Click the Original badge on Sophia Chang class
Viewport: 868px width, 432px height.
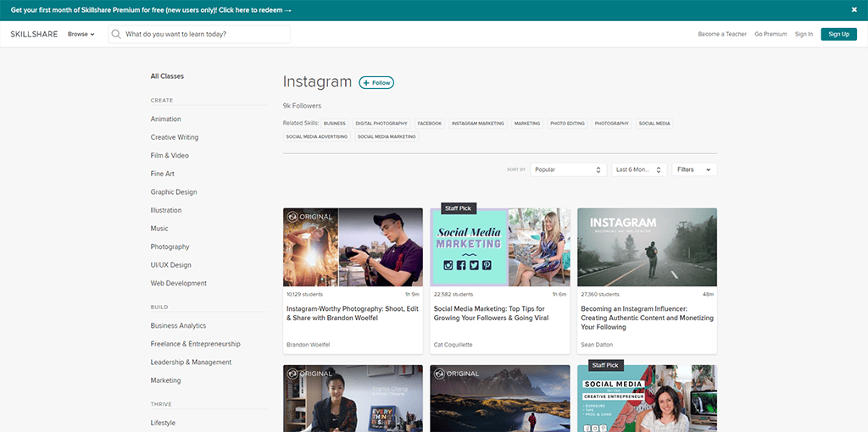pos(310,374)
